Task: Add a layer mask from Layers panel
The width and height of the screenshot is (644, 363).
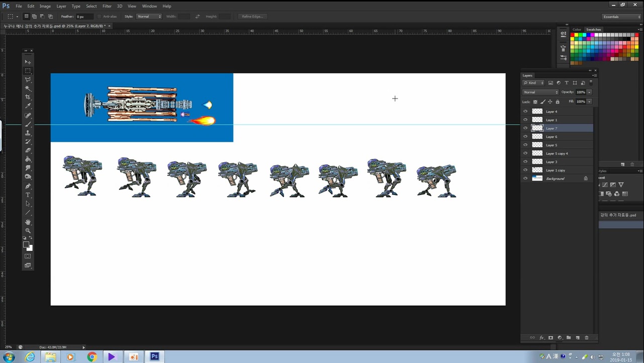Action: pyautogui.click(x=550, y=338)
